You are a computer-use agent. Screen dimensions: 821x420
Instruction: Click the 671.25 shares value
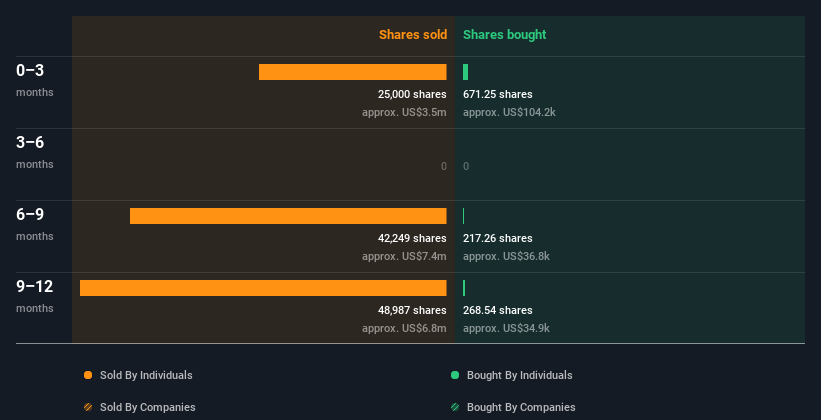497,94
